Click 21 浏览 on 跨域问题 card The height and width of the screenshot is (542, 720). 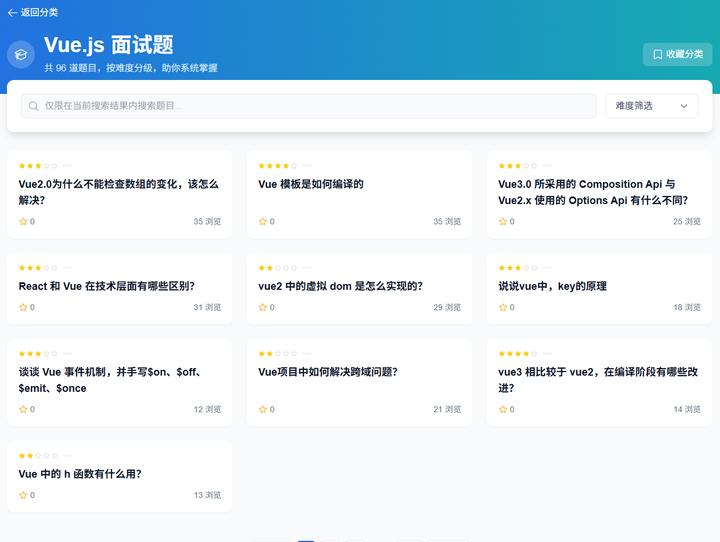tap(447, 409)
